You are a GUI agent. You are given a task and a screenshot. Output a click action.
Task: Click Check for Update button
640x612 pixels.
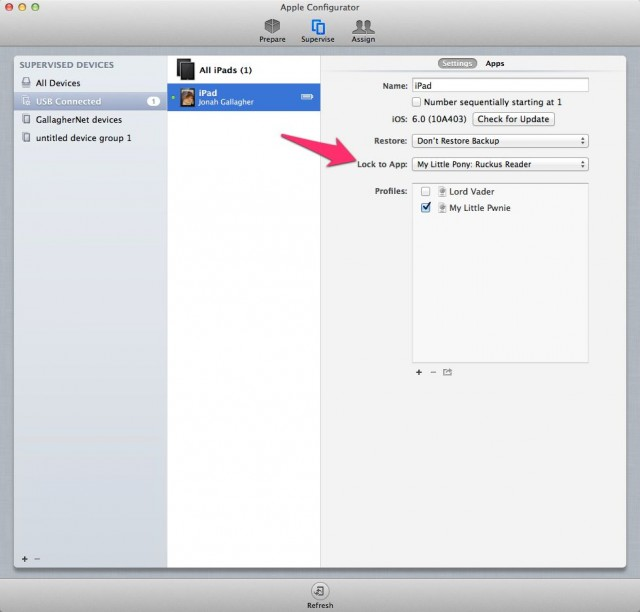click(x=513, y=119)
